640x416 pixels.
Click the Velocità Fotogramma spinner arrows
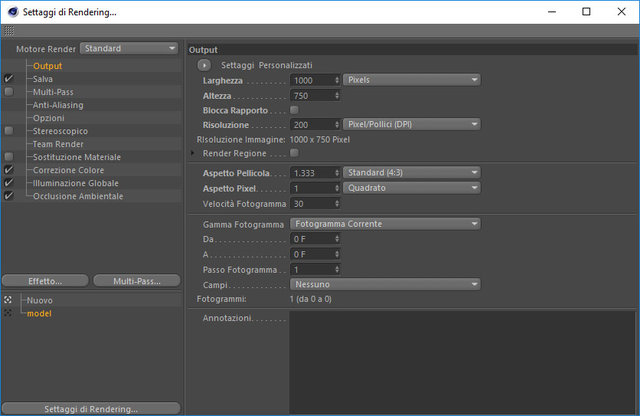click(337, 203)
